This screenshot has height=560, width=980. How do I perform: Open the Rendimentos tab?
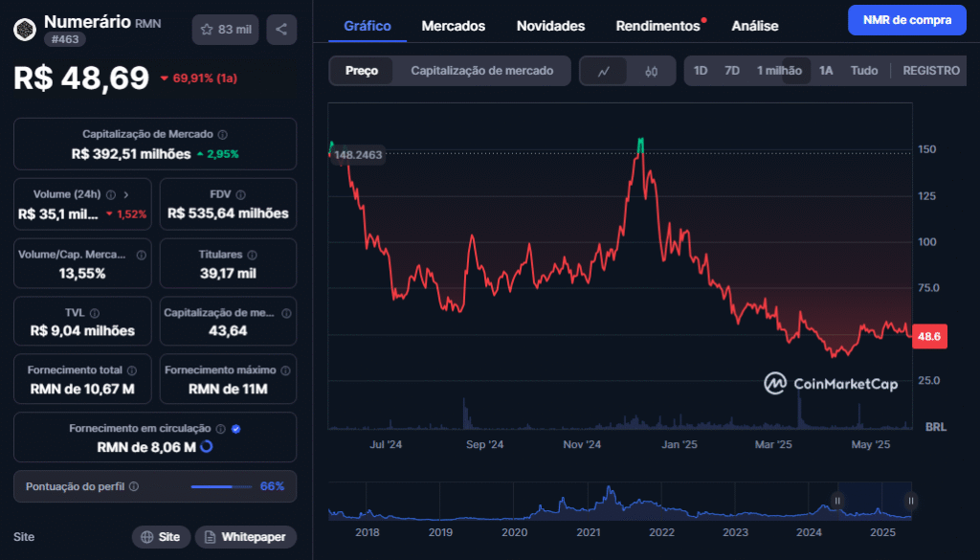point(658,26)
